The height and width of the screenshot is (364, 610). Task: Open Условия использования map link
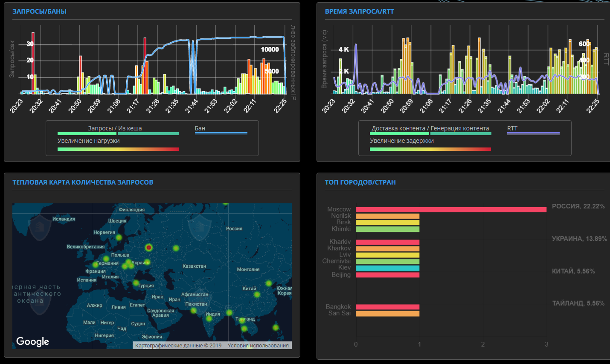[x=258, y=346]
